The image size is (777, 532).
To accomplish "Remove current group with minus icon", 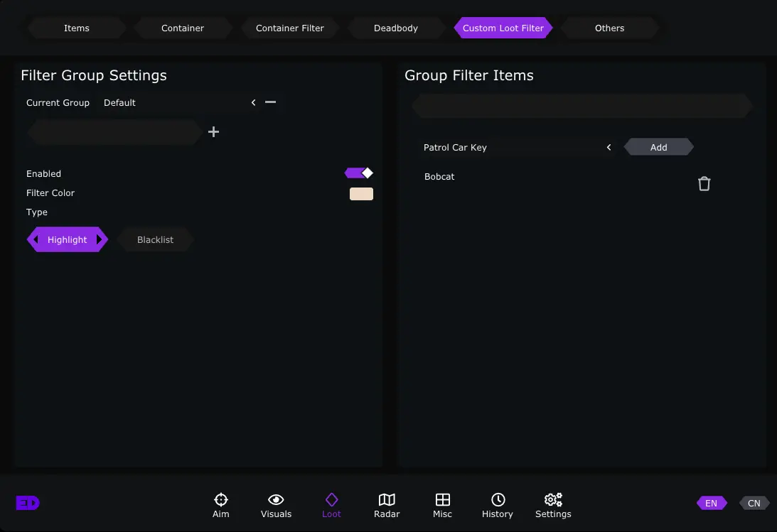I will point(270,102).
